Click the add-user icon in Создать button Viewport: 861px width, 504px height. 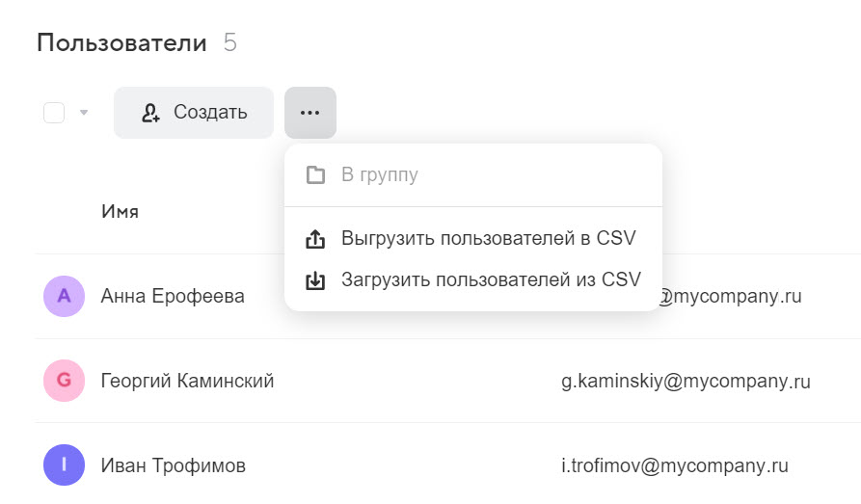[x=150, y=113]
